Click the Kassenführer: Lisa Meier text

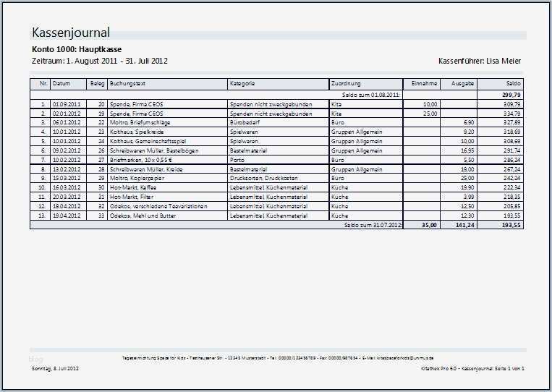click(480, 61)
